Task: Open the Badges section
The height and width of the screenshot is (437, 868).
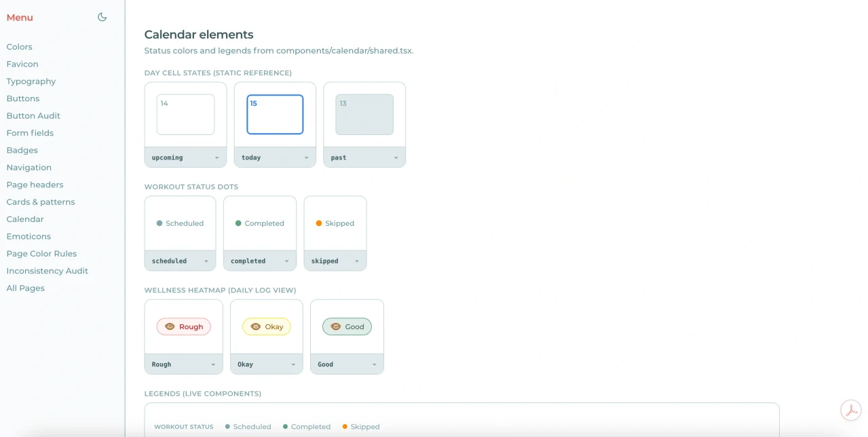Action: click(x=22, y=150)
